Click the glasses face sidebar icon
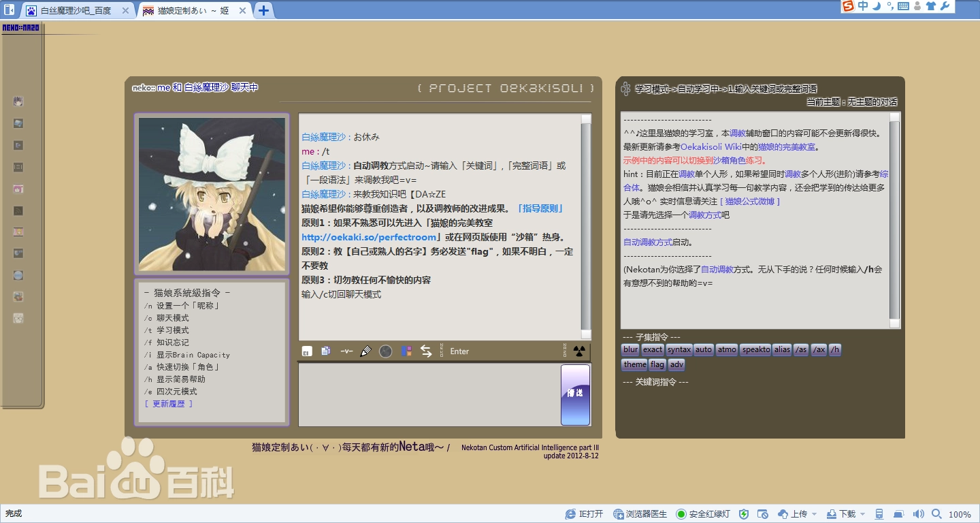The width and height of the screenshot is (980, 523). coord(18,318)
